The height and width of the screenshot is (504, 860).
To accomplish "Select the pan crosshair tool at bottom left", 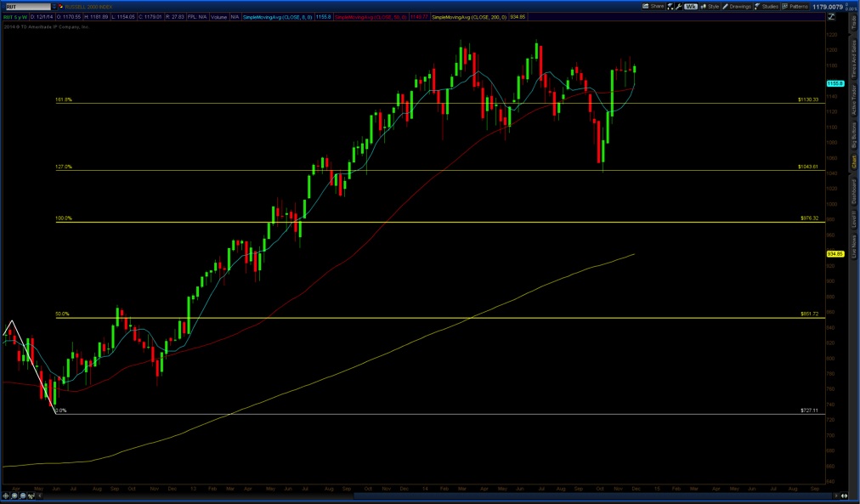I will [x=5, y=496].
